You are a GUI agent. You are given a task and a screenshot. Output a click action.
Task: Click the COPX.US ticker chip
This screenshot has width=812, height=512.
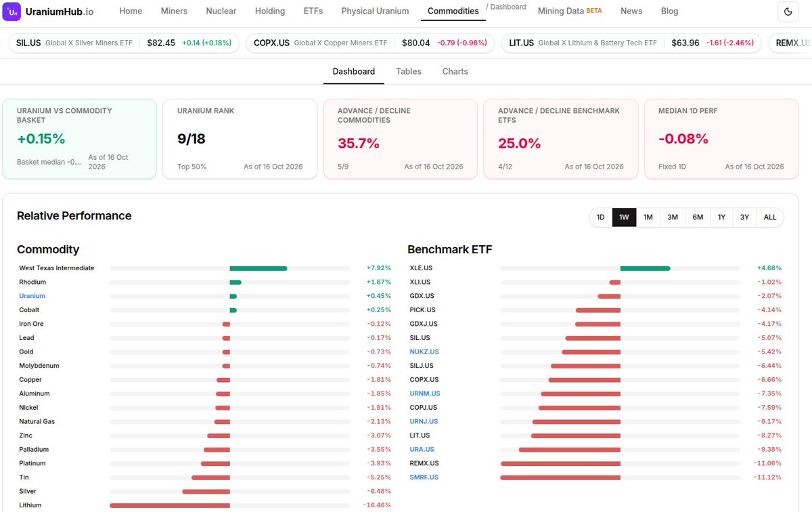coord(369,43)
